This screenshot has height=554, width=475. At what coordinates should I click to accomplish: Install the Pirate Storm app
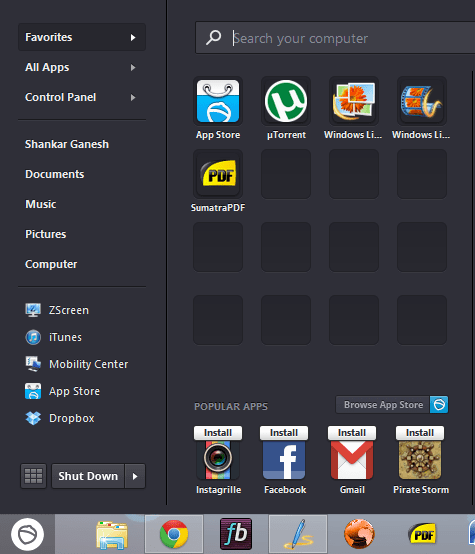tap(420, 433)
